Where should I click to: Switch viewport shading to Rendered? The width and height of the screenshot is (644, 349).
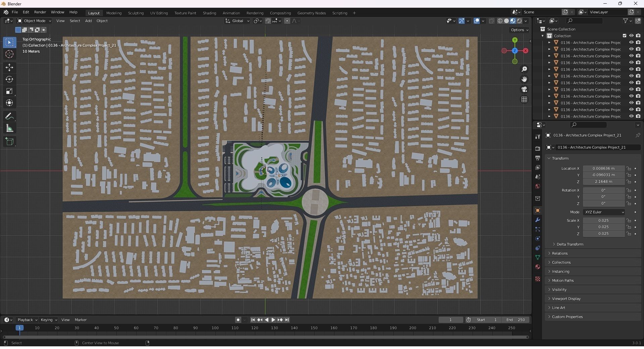tap(519, 21)
